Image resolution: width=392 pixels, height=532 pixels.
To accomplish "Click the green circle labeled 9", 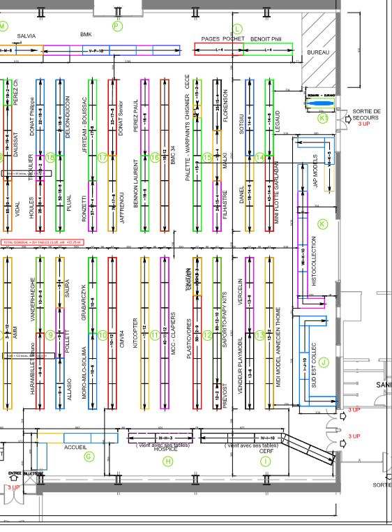I will [50, 336].
